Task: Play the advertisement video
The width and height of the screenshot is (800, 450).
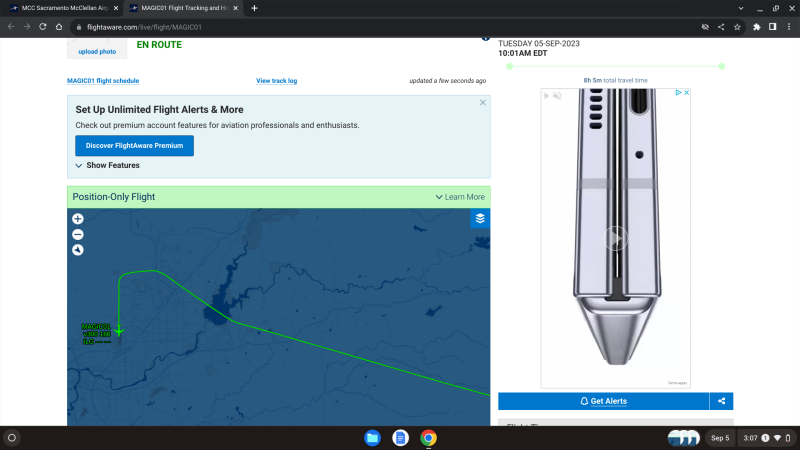Action: [x=616, y=238]
